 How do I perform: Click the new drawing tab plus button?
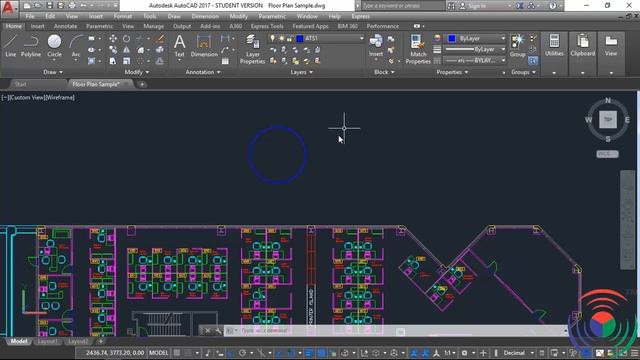click(142, 84)
